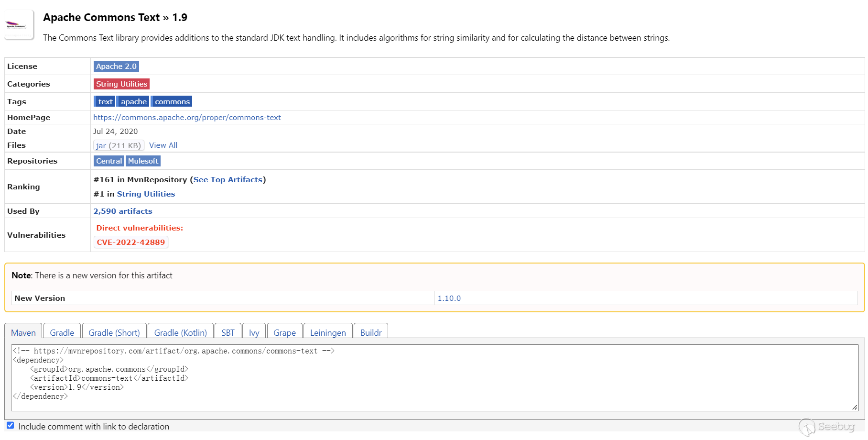The width and height of the screenshot is (868, 440).
Task: Switch to the Gradle (Short) tab
Action: pyautogui.click(x=114, y=332)
